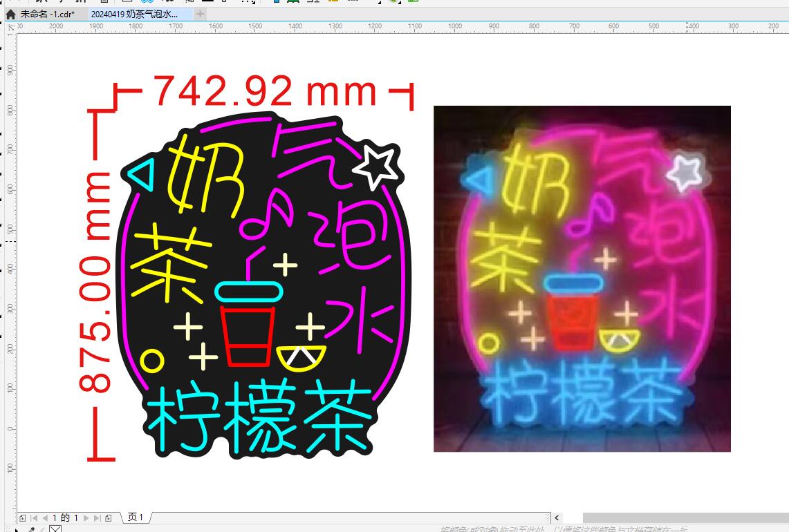Viewport: 789px width, 532px height.
Task: Select the 742.92 mm width dimension text
Action: coord(264,92)
